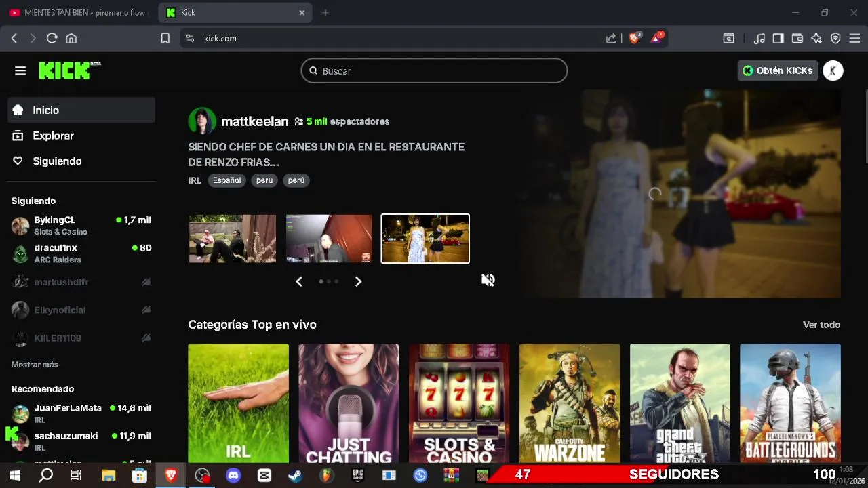
Task: Open sachauzumaki recommended channel
Action: click(x=81, y=441)
